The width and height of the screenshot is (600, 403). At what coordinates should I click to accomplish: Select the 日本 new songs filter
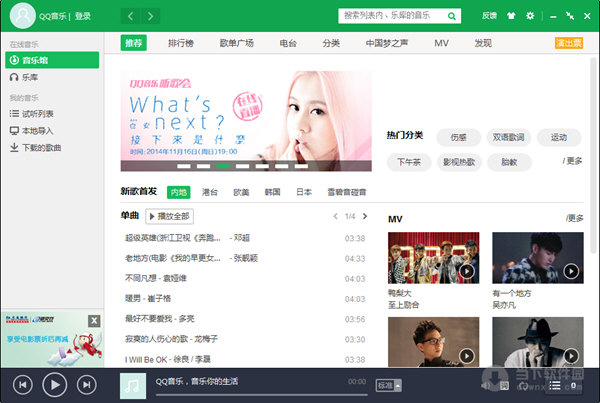tap(304, 192)
